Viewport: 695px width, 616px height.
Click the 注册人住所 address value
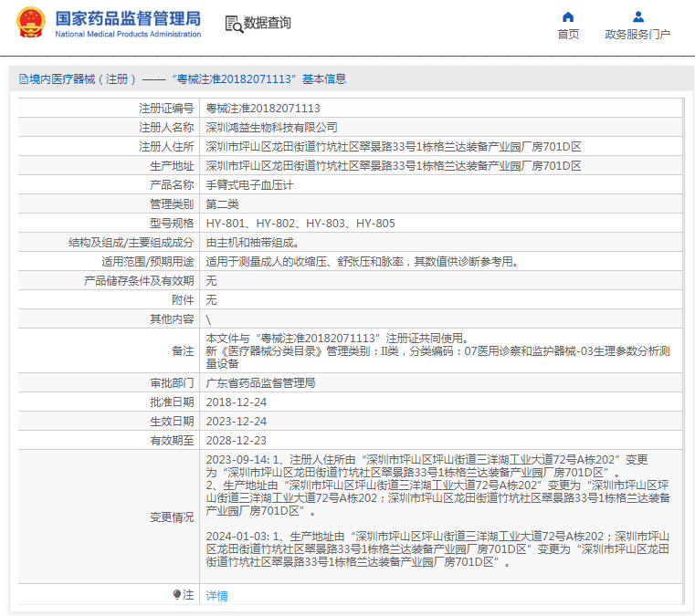click(394, 147)
